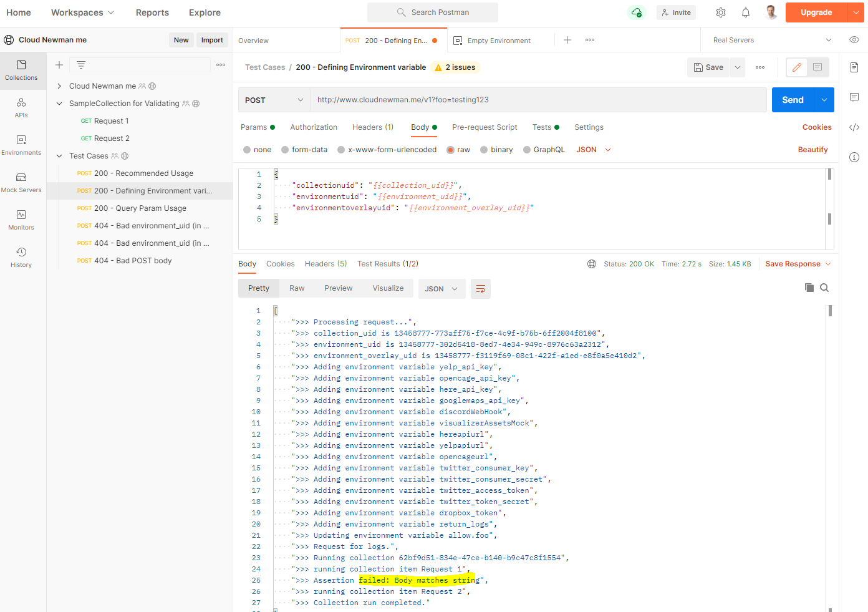Open the Real Servers environment selector
This screenshot has width=868, height=612.
(x=772, y=40)
